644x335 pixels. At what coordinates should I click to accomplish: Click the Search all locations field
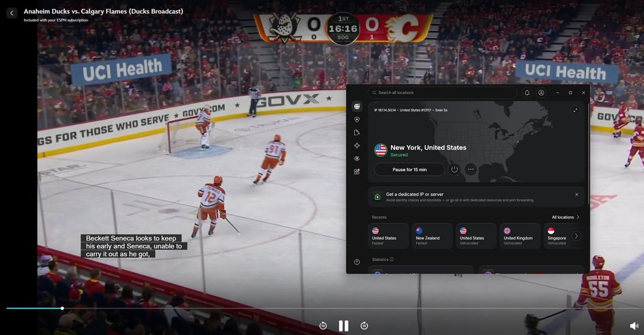tap(442, 93)
